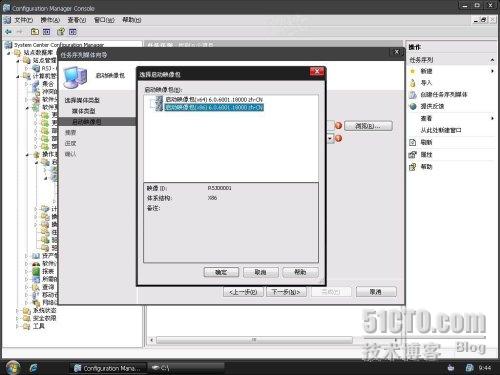Select the 系统状态 tree node
This screenshot has height=375, width=500.
click(44, 310)
